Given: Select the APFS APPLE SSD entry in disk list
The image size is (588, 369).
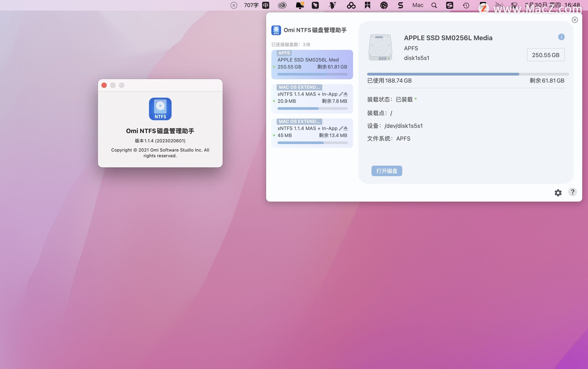Looking at the screenshot, I should (x=312, y=63).
